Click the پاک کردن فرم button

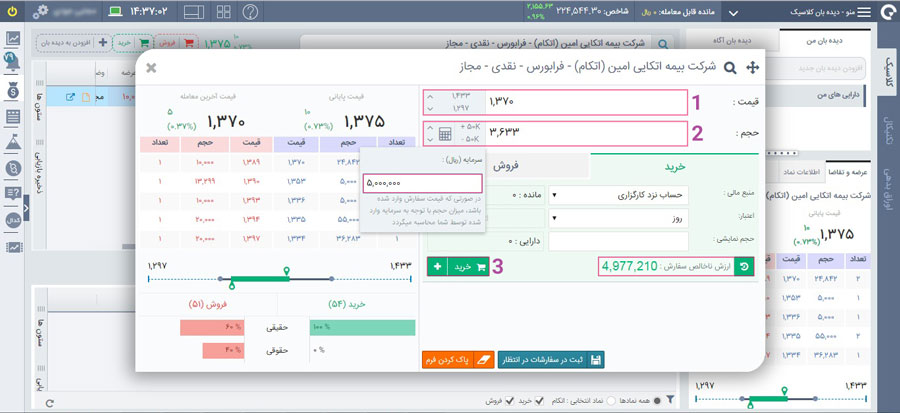coord(458,360)
